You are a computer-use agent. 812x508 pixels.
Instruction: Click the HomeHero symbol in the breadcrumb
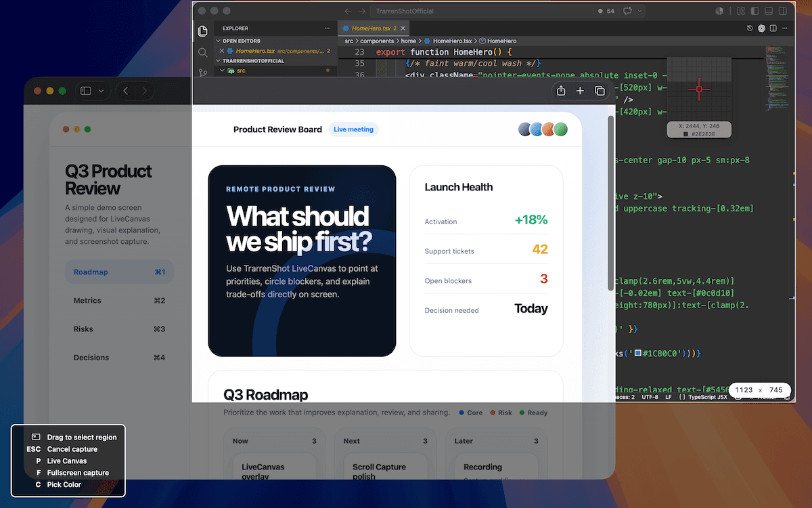coord(498,41)
